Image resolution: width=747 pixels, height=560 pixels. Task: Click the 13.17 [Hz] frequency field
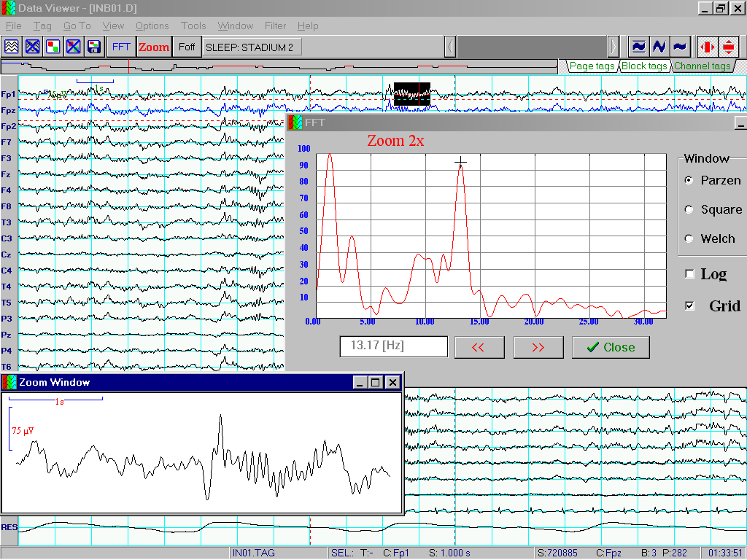[x=394, y=346]
